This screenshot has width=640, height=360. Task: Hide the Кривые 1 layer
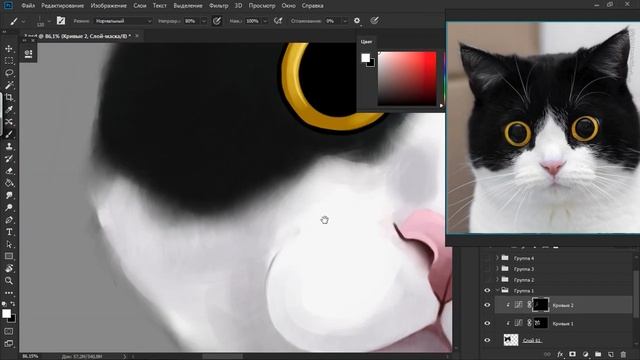click(x=487, y=323)
